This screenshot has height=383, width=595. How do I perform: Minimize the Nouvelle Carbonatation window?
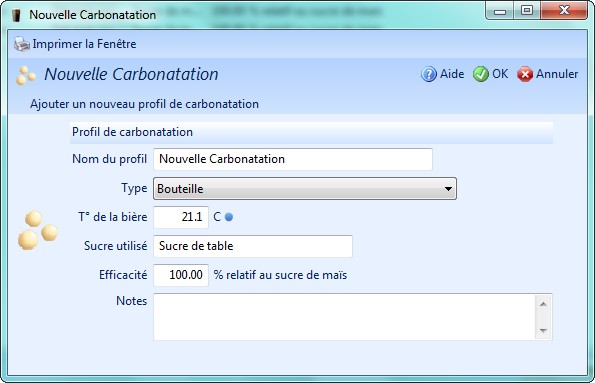point(500,11)
